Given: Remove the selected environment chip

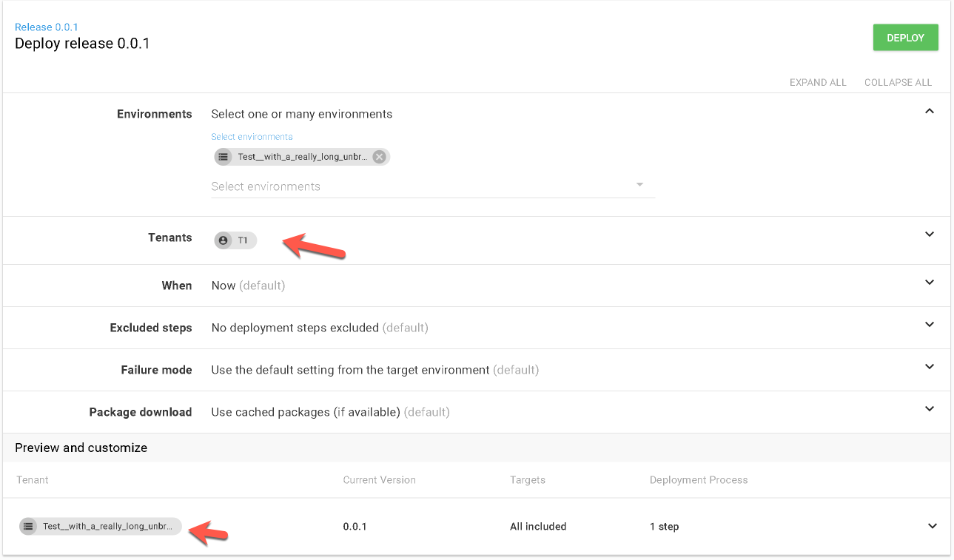Looking at the screenshot, I should click(379, 156).
